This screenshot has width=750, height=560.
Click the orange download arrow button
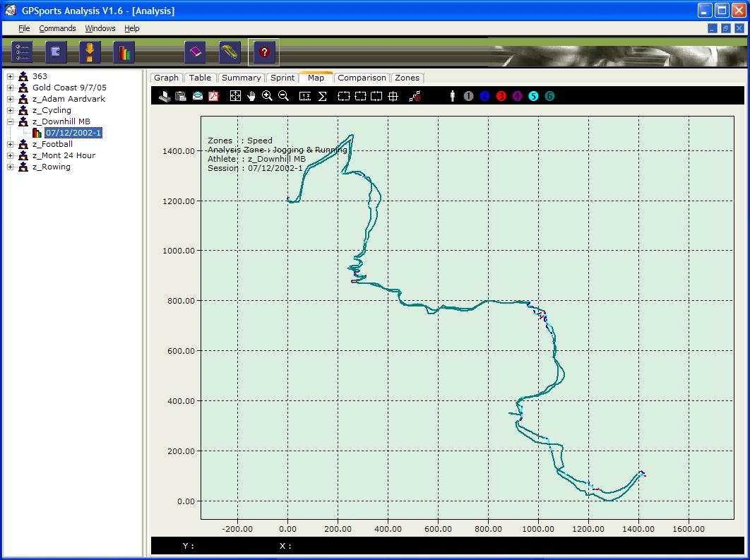[90, 52]
